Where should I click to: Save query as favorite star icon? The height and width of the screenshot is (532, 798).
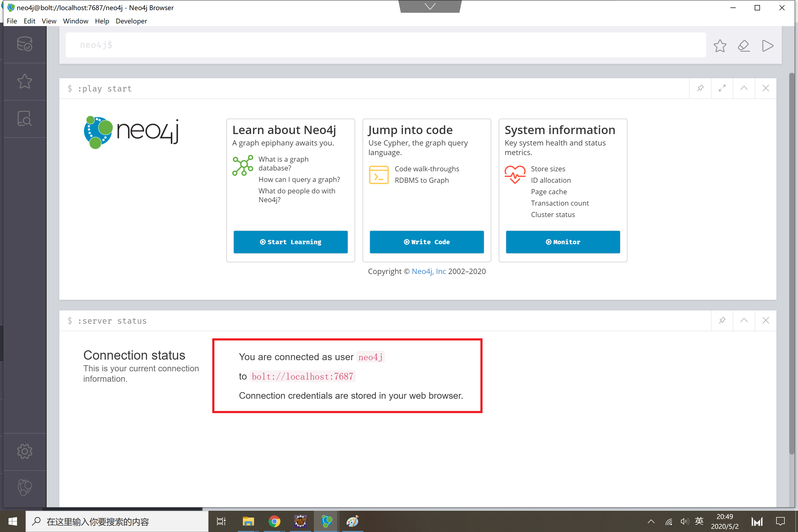pyautogui.click(x=720, y=45)
